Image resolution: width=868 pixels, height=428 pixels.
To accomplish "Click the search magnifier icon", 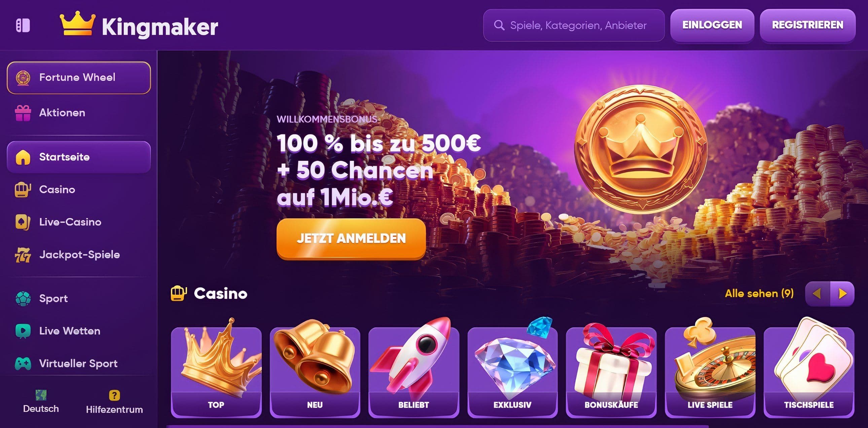I will point(499,25).
